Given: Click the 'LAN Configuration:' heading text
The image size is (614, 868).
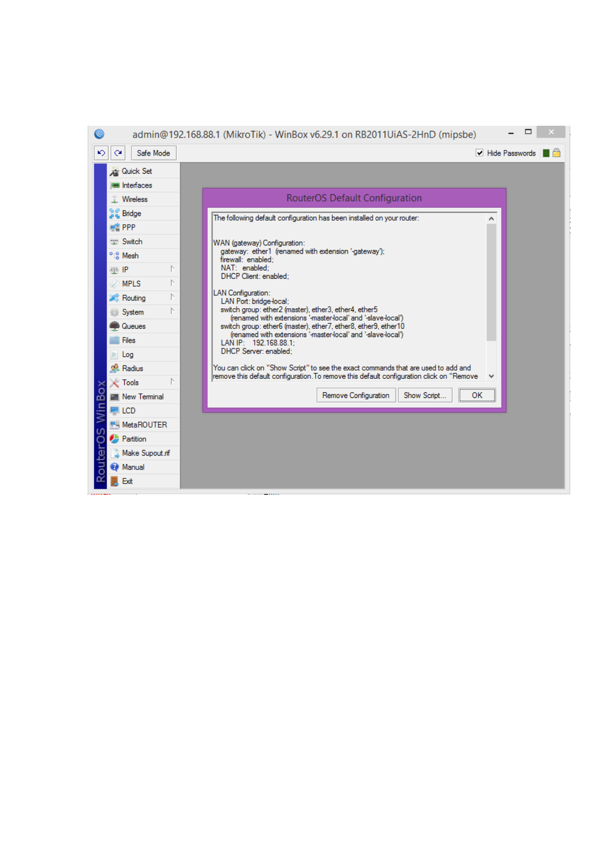Looking at the screenshot, I should (242, 293).
